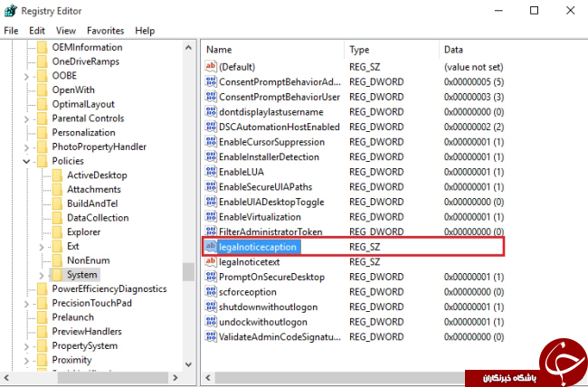Select the OneDriveRamps key
This screenshot has width=588, height=387.
pos(86,61)
